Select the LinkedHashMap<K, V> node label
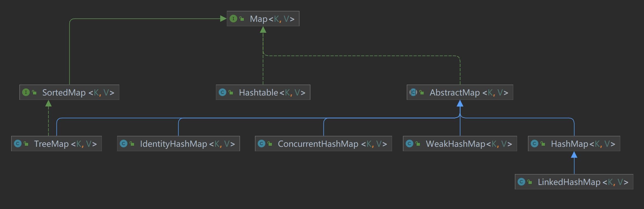644x209 pixels. (583, 182)
